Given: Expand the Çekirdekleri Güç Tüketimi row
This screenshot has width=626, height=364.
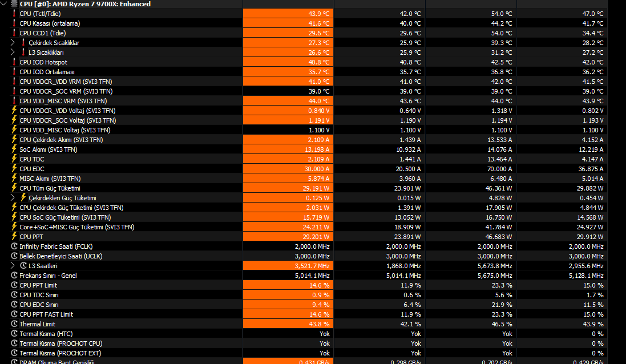Looking at the screenshot, I should [x=13, y=197].
